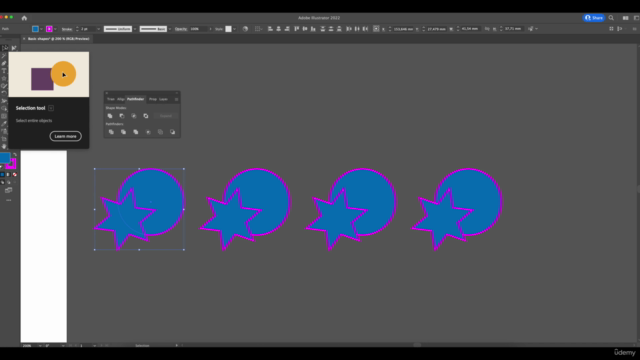Select the Star shape tool

[4, 78]
